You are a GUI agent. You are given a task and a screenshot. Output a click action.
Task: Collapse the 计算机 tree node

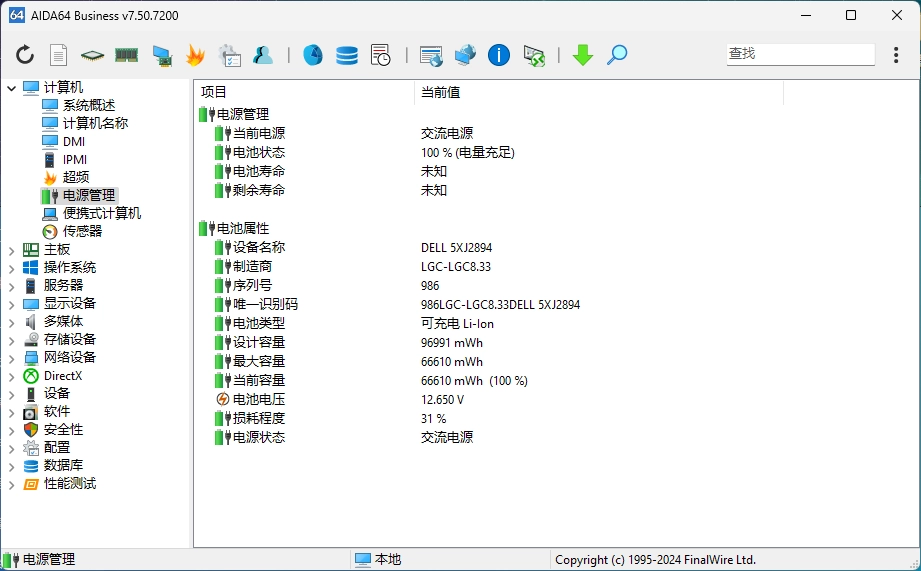[x=11, y=88]
